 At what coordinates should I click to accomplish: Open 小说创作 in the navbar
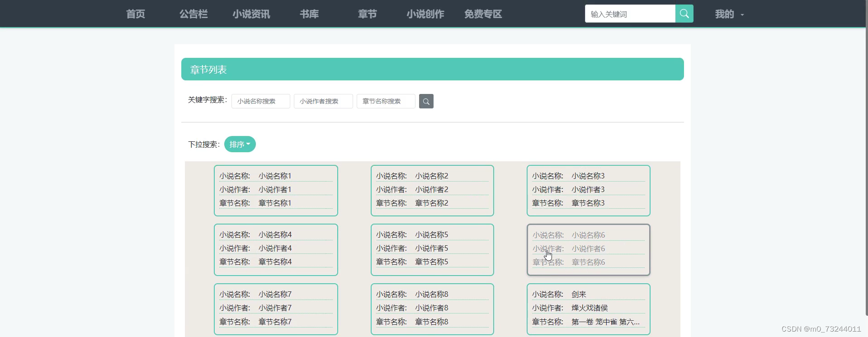coord(425,14)
